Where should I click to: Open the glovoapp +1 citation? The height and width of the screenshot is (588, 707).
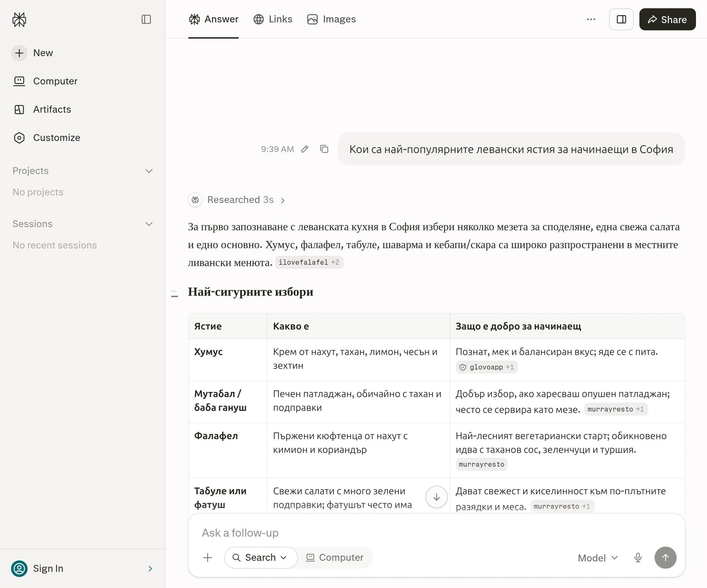487,367
